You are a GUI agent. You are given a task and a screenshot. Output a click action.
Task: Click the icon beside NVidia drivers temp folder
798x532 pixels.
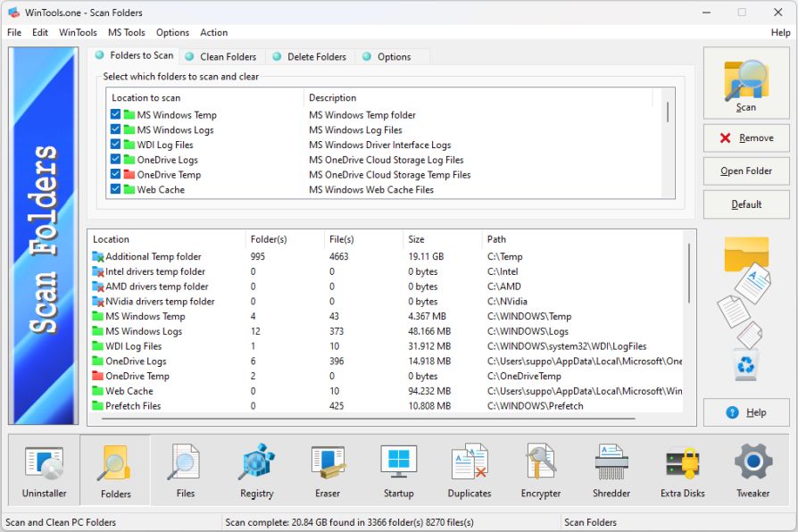click(x=97, y=302)
